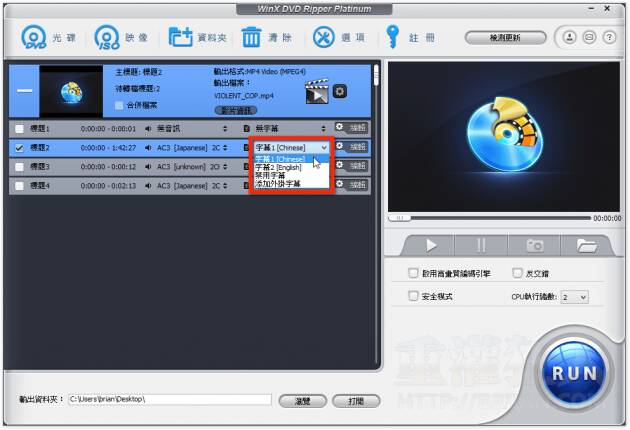The height and width of the screenshot is (430, 630).
Task: Click the 瀏覽 browse button
Action: pyautogui.click(x=303, y=401)
